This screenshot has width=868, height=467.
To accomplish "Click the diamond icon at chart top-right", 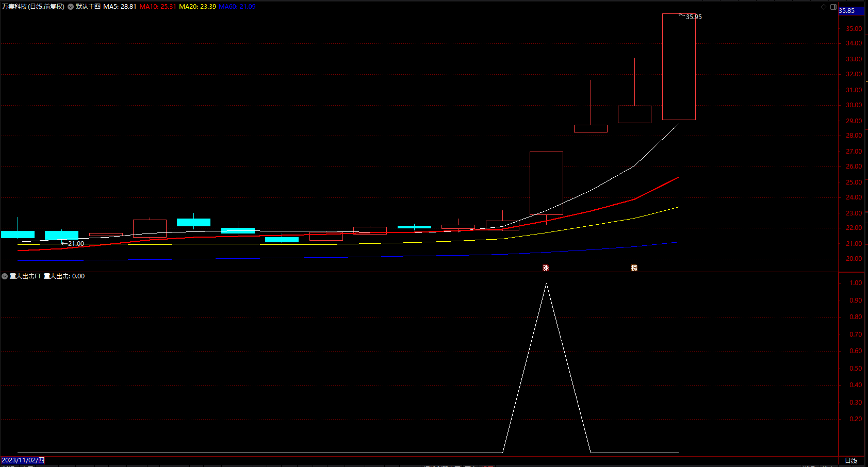I will click(824, 7).
